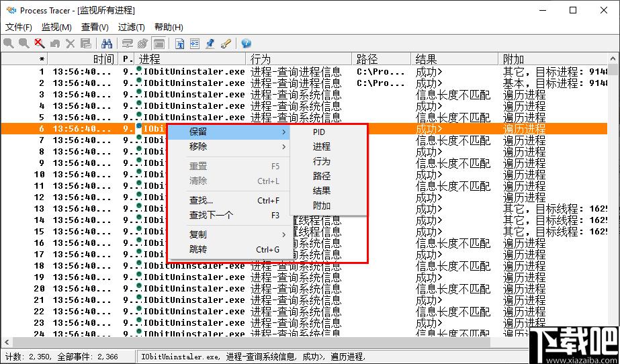Click the horizontal scrollbar left arrow
This screenshot has width=620, height=364.
coord(6,342)
